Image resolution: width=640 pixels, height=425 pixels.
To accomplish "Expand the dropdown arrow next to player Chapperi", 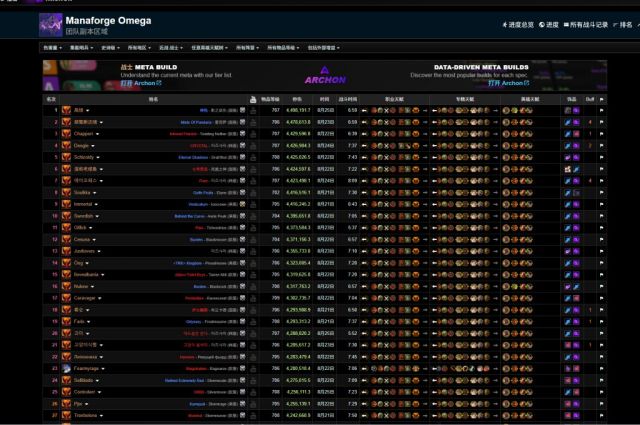I will (x=99, y=133).
